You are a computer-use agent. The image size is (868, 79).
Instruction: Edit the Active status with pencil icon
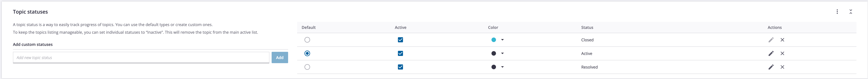pos(771,53)
